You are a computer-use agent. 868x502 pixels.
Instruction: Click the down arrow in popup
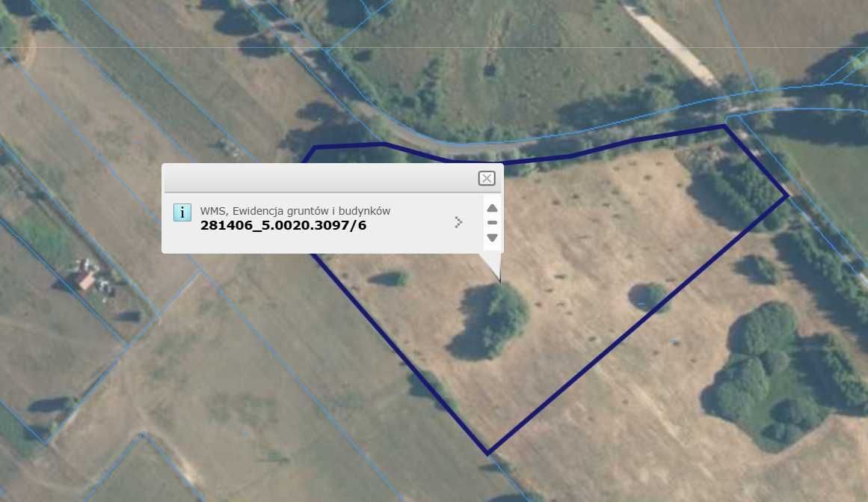click(x=492, y=238)
